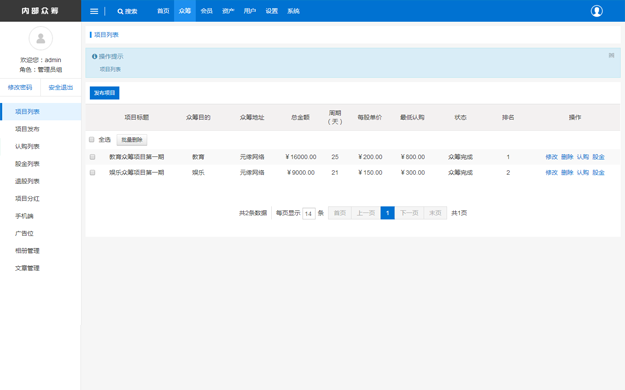Click the 首页 pagination button
This screenshot has height=390, width=625.
340,213
